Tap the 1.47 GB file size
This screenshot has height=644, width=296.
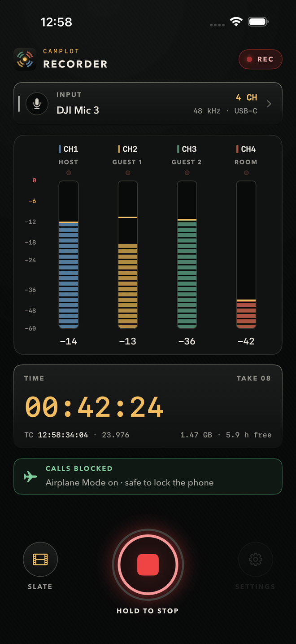(197, 435)
